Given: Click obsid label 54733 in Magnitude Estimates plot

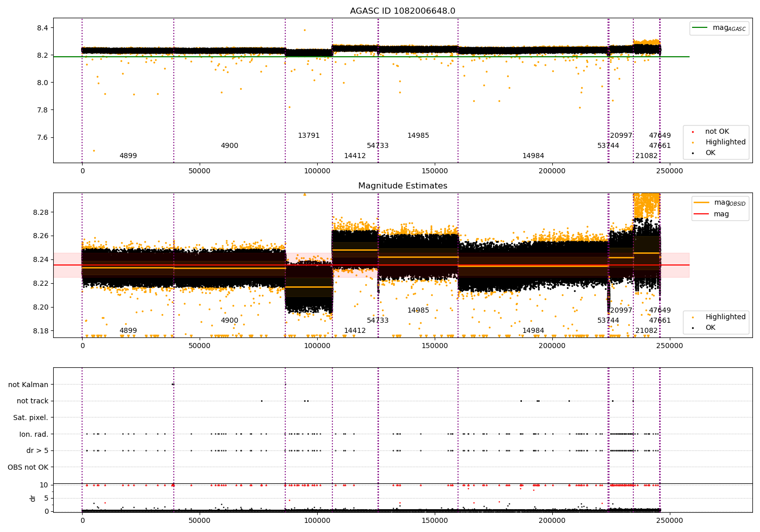Looking at the screenshot, I should pos(377,321).
